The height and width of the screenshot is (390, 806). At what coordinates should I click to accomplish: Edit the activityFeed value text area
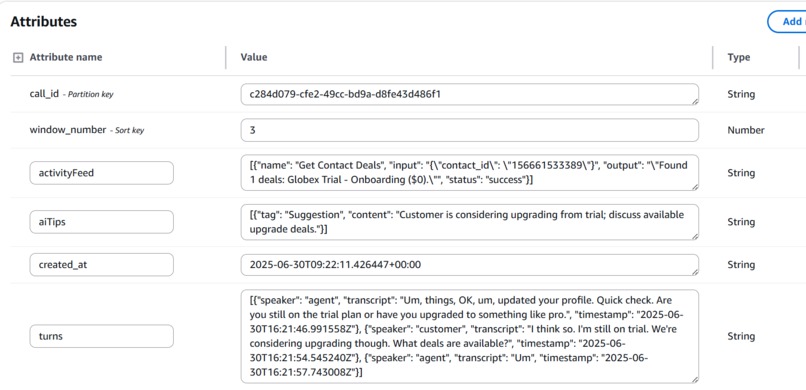(x=469, y=173)
